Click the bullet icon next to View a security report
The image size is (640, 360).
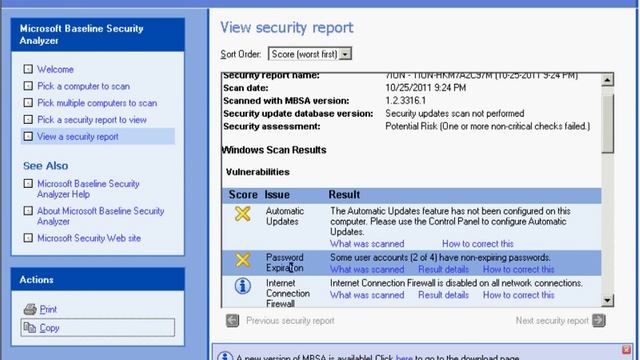pos(28,136)
